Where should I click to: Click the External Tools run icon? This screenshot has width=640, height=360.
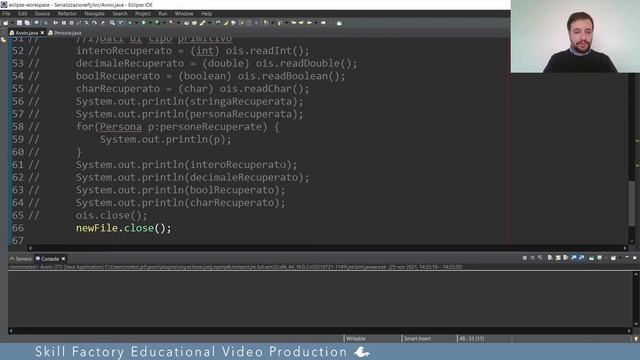[x=171, y=23]
